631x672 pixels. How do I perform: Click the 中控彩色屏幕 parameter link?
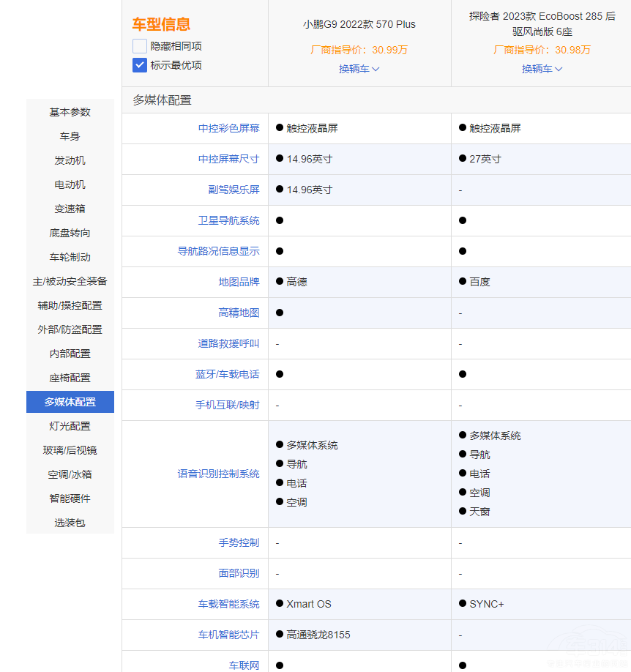tap(228, 128)
